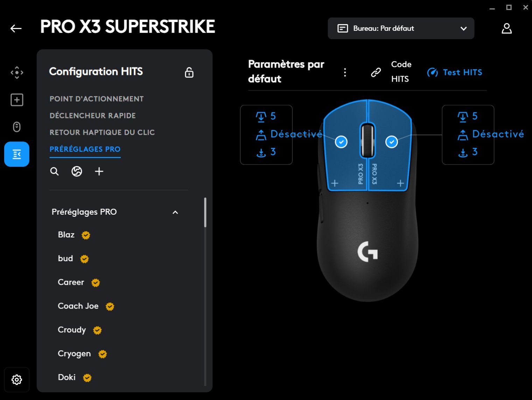Screen dimensions: 532x400
Task: Minimize the window
Action: tap(492, 8)
